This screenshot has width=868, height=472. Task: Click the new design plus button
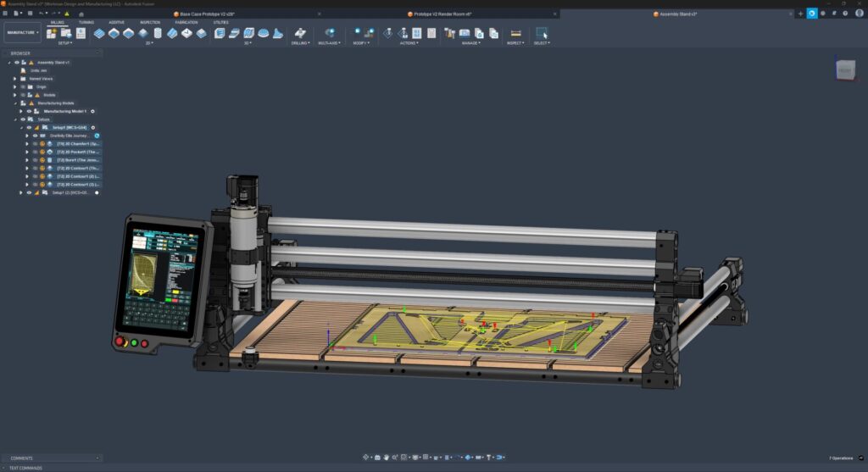tap(800, 14)
